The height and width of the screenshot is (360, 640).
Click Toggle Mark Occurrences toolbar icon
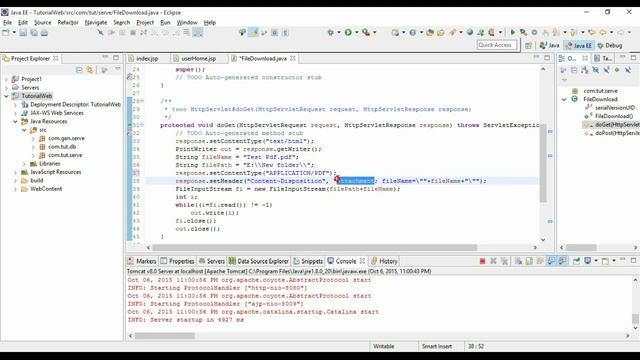(253, 32)
